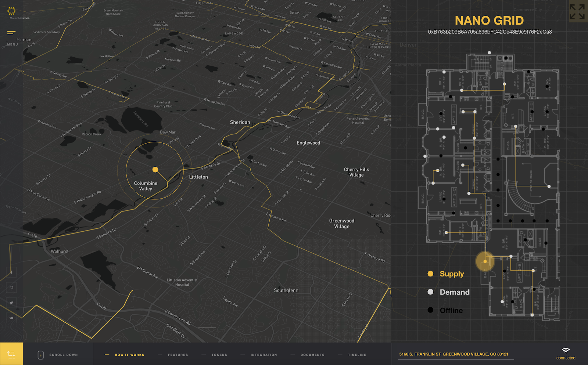Open the Twitter social link
This screenshot has width=588, height=365.
pyautogui.click(x=11, y=303)
